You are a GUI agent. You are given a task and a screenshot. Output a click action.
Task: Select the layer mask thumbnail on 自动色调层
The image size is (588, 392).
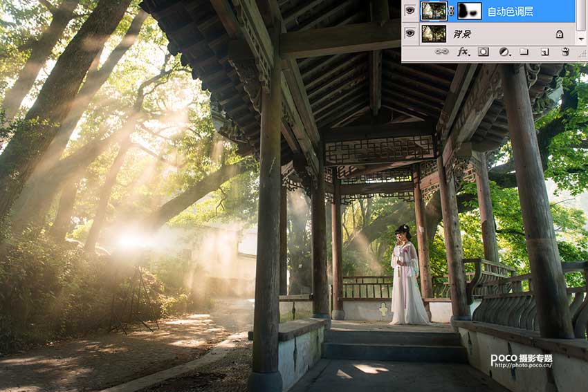[x=470, y=10]
